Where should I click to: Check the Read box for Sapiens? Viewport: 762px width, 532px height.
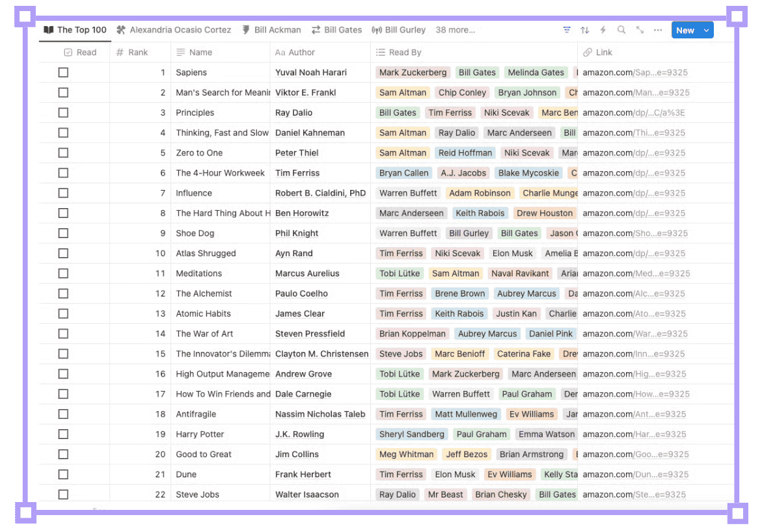(63, 72)
